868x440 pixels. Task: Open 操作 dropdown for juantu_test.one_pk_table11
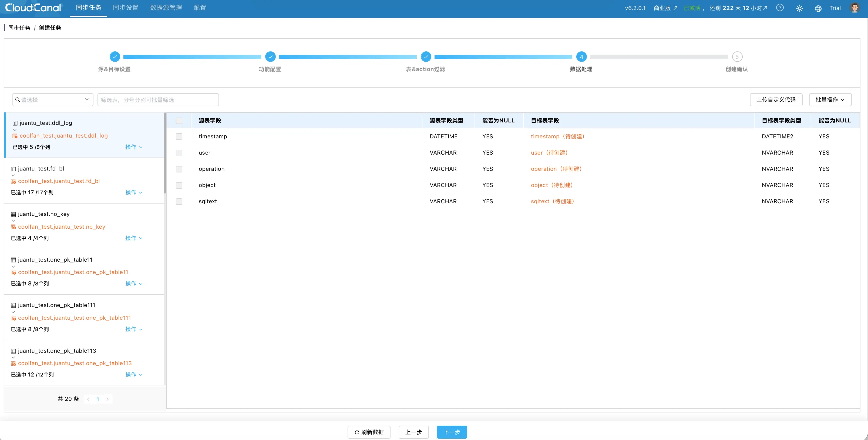coord(134,284)
